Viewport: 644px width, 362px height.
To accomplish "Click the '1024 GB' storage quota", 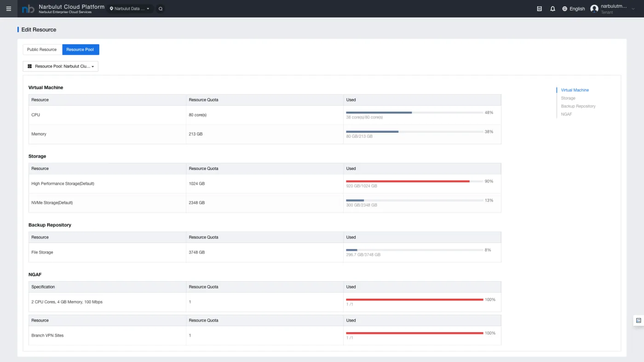I will [197, 184].
